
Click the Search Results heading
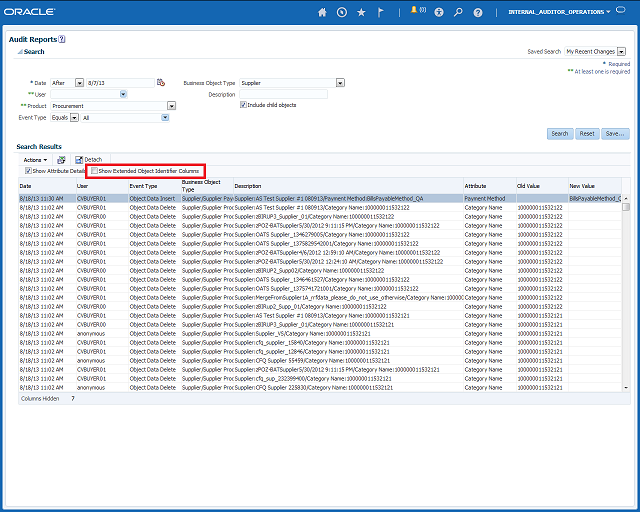click(x=39, y=147)
